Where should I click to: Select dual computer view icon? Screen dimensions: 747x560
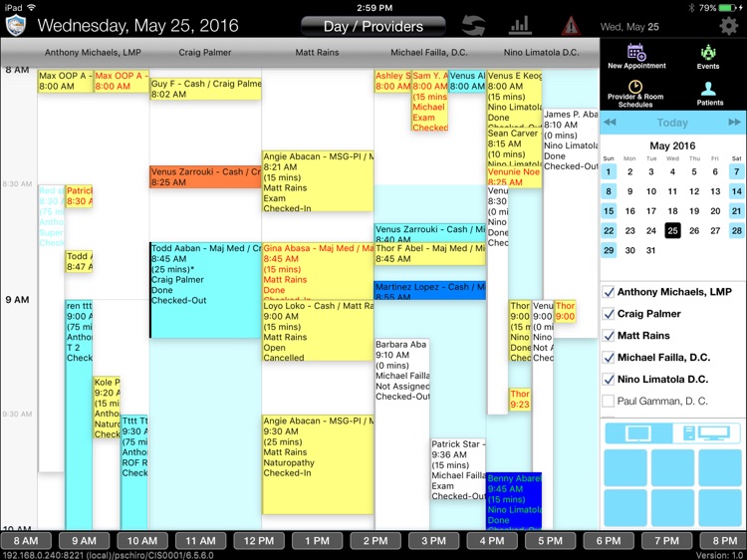706,433
